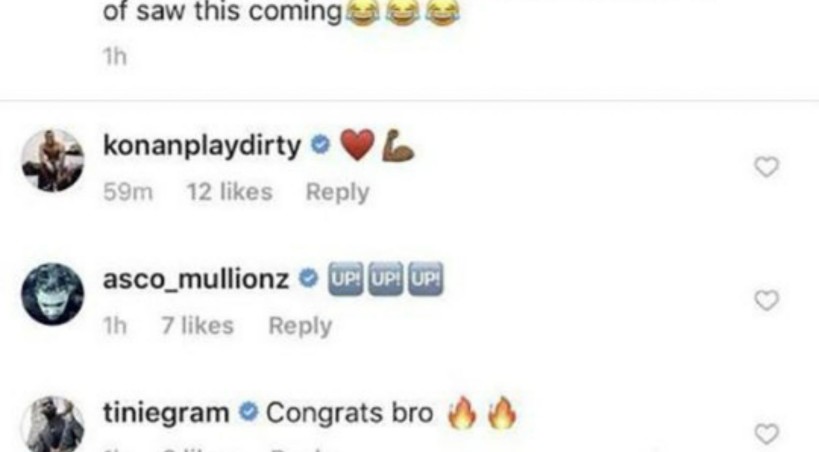819x452 pixels.
Task: Reply to konanplaydirty's comment
Action: click(337, 192)
